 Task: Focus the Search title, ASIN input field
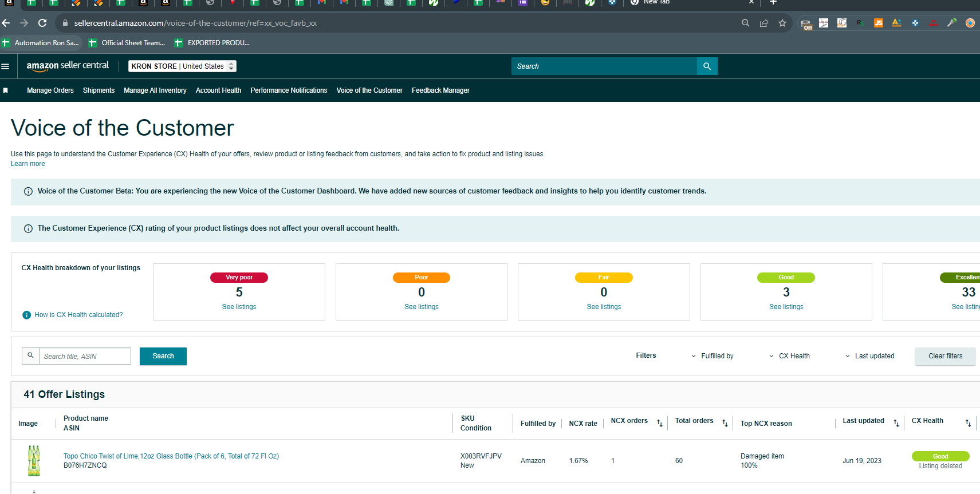click(85, 356)
